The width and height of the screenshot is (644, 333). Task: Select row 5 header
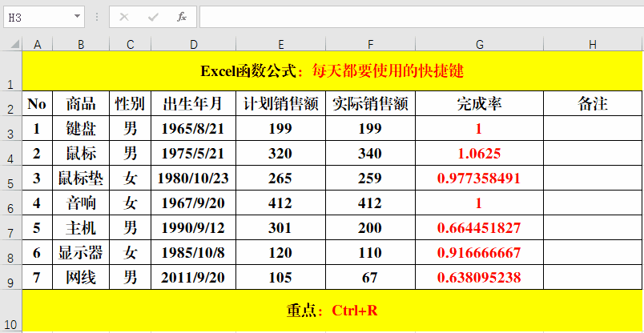point(11,178)
